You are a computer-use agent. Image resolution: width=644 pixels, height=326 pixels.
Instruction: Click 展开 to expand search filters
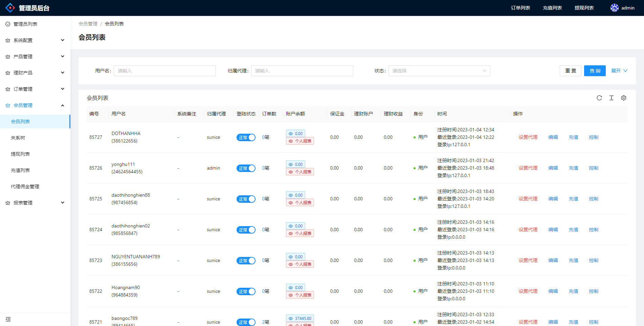(617, 71)
